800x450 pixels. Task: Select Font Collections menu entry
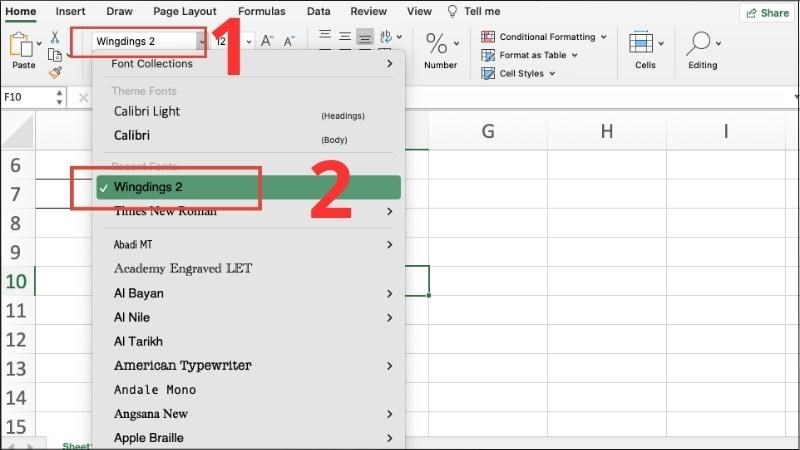tap(248, 64)
